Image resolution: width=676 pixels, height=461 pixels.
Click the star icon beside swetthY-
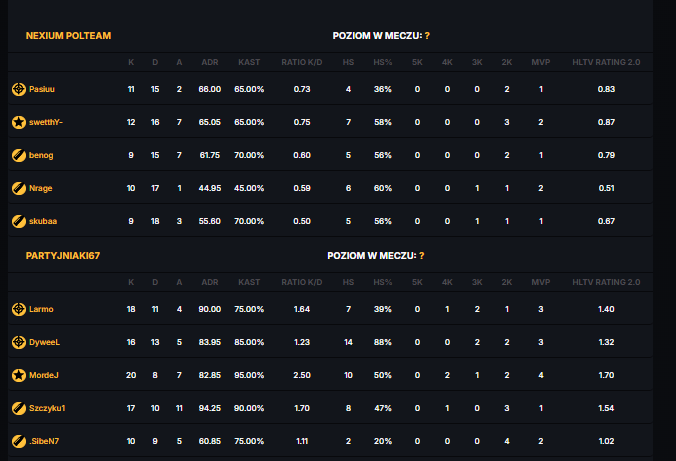[19, 122]
